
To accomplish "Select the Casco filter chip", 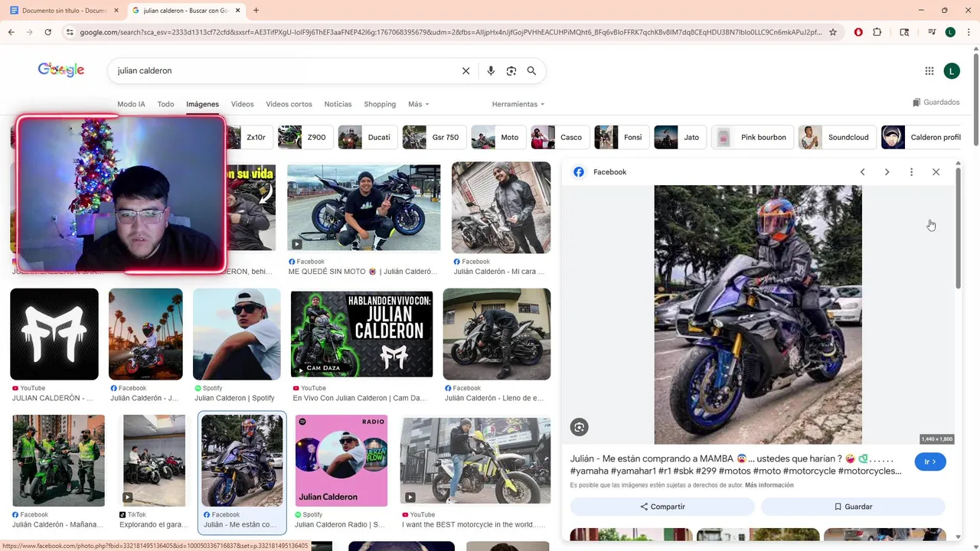I will click(x=559, y=137).
